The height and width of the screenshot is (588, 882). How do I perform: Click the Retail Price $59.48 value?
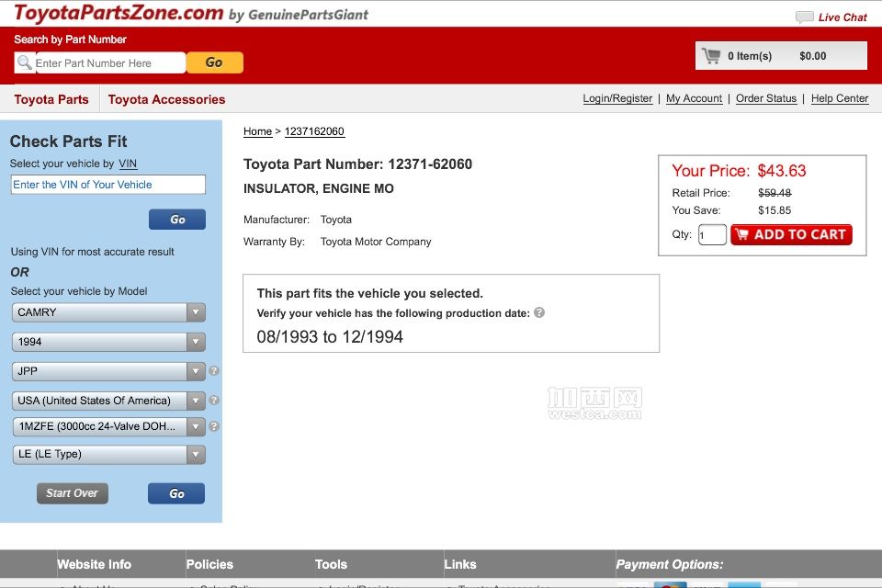(x=775, y=193)
